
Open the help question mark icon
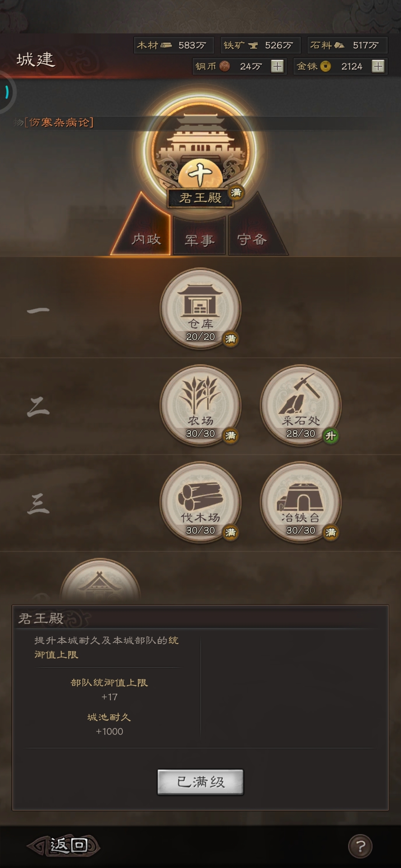click(x=360, y=846)
